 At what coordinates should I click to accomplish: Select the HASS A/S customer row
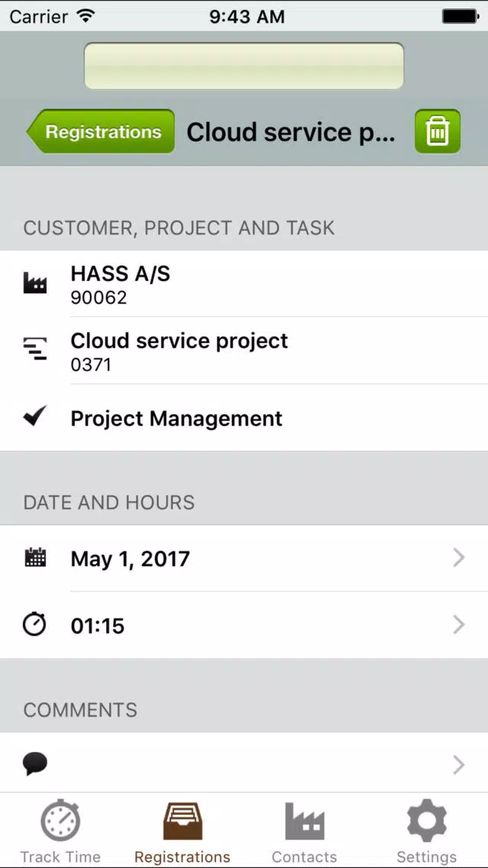point(244,284)
